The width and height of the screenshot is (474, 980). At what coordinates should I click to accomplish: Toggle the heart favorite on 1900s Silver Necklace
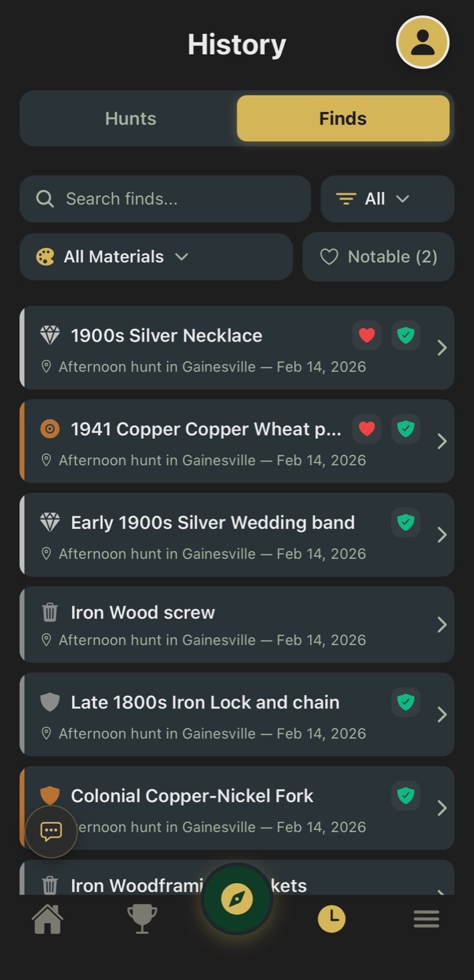pyautogui.click(x=367, y=335)
